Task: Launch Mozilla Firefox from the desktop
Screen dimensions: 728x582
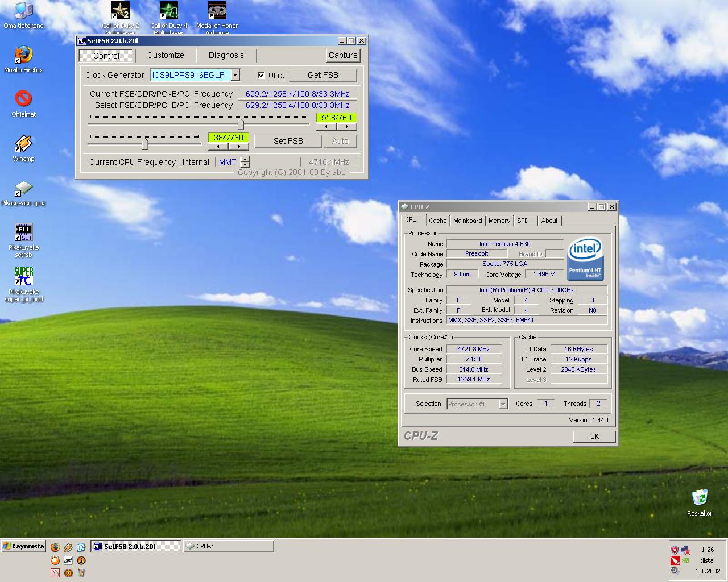Action: click(x=23, y=59)
